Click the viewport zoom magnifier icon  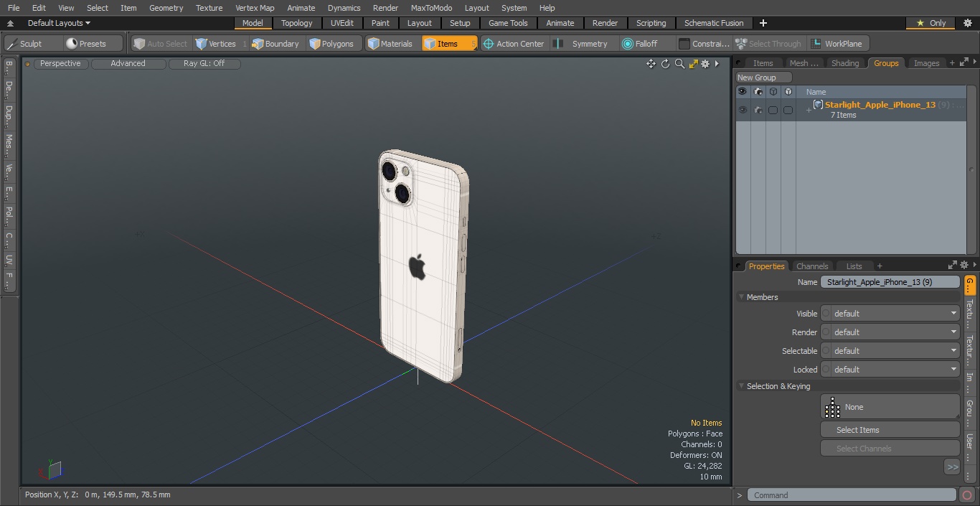coord(679,64)
